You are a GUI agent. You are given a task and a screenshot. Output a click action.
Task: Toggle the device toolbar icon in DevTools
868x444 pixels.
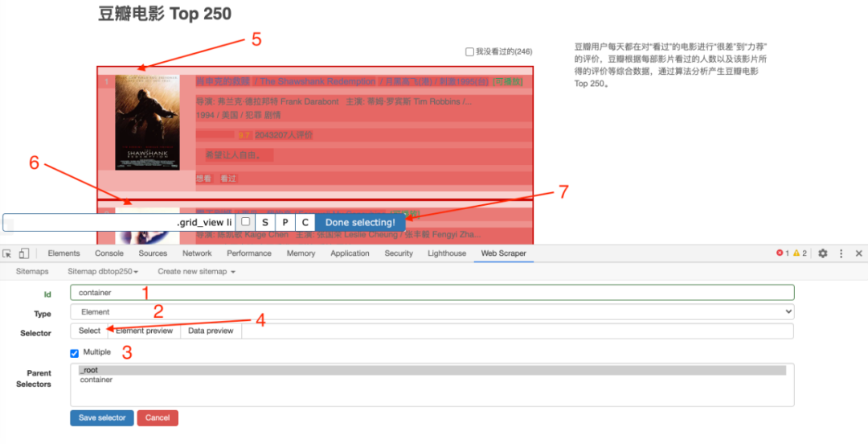click(24, 253)
